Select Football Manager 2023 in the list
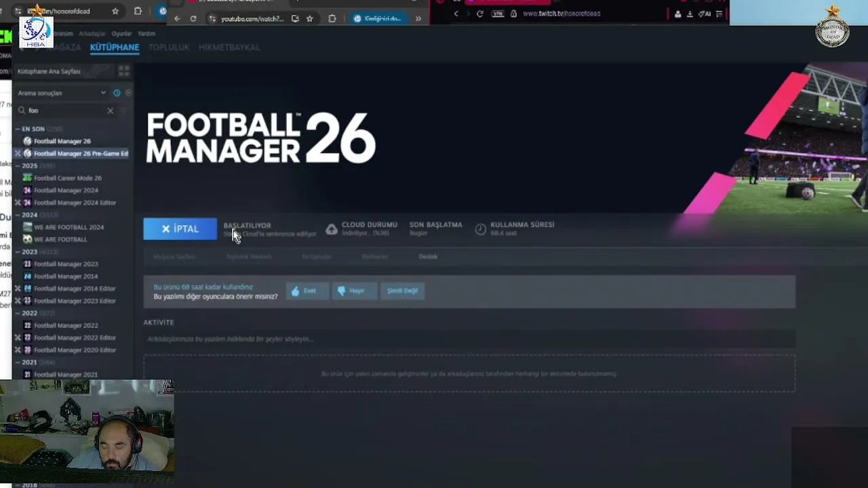This screenshot has height=488, width=868. tap(66, 264)
